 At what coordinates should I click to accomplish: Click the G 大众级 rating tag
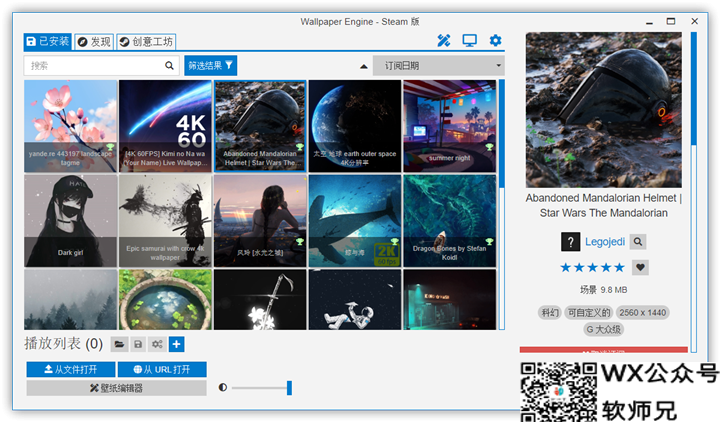point(603,329)
